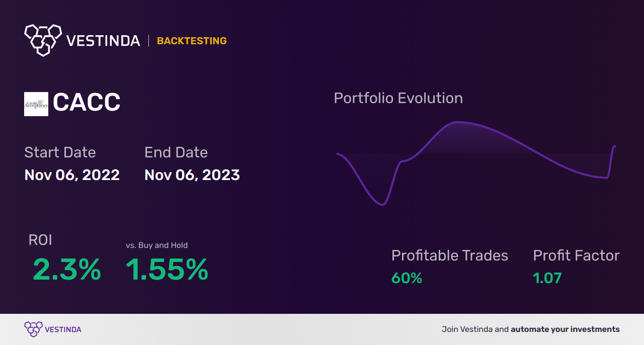Click the vs. Buy and Hold value 1.55%
This screenshot has width=644, height=345.
click(167, 270)
